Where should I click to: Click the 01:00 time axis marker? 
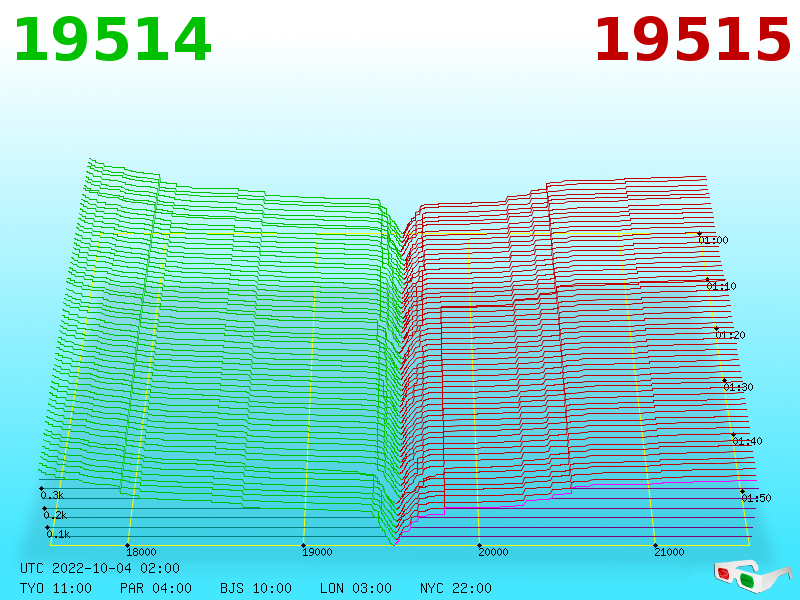[713, 240]
